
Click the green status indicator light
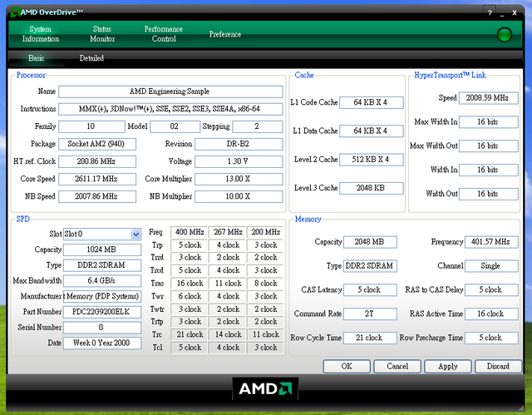coord(505,35)
